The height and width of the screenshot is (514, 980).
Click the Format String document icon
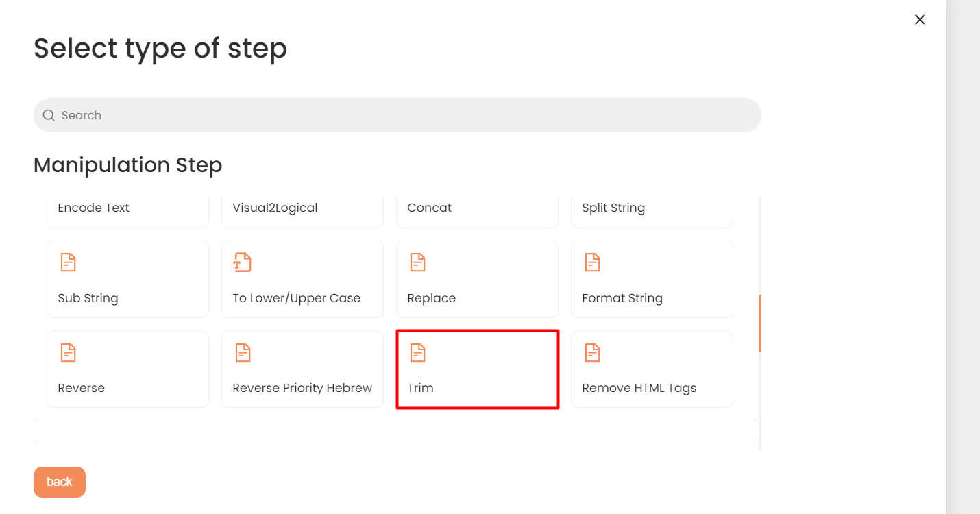coord(593,262)
